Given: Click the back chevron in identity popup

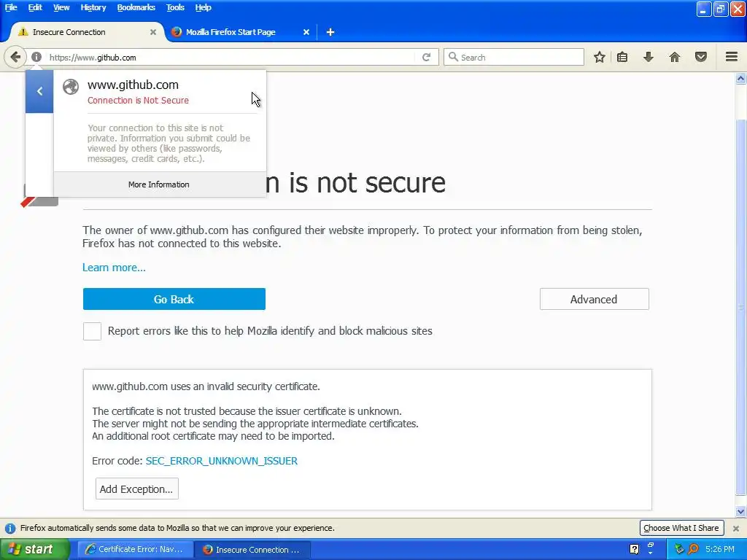Looking at the screenshot, I should 39,91.
